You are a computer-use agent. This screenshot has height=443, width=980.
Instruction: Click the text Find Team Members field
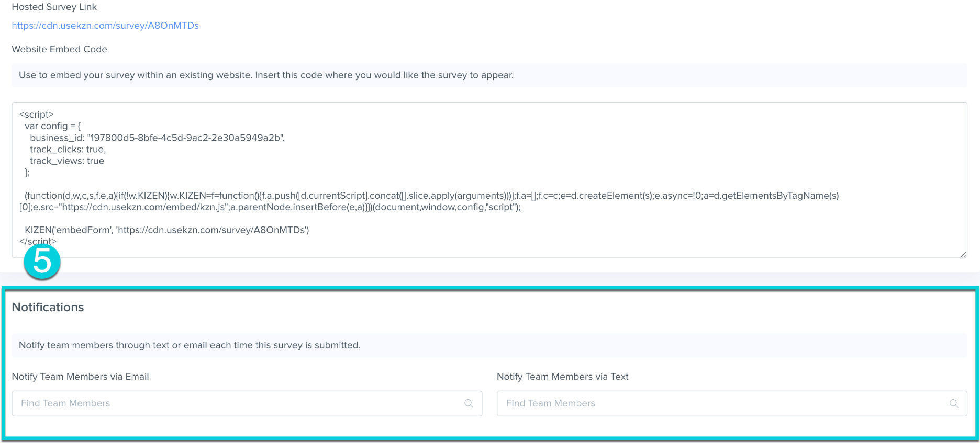click(732, 403)
